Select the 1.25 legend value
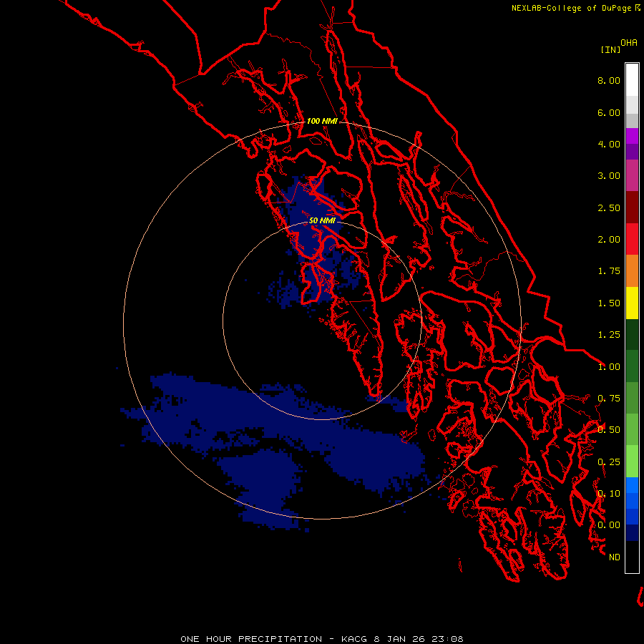The image size is (644, 644). click(609, 335)
